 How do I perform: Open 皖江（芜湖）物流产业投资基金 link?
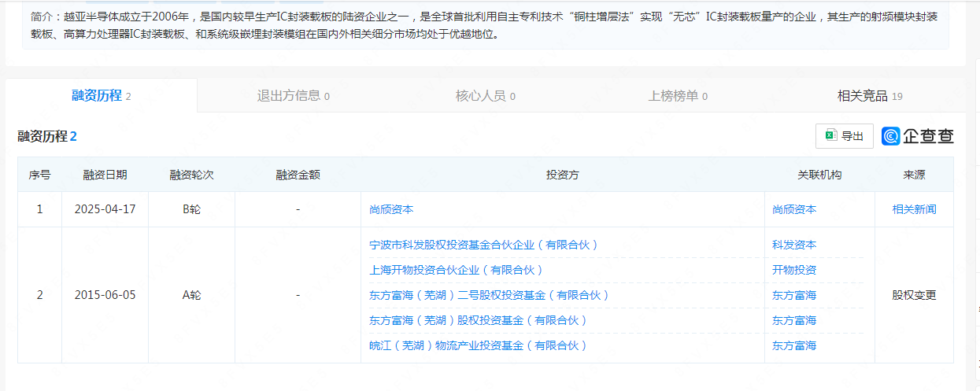coord(479,345)
